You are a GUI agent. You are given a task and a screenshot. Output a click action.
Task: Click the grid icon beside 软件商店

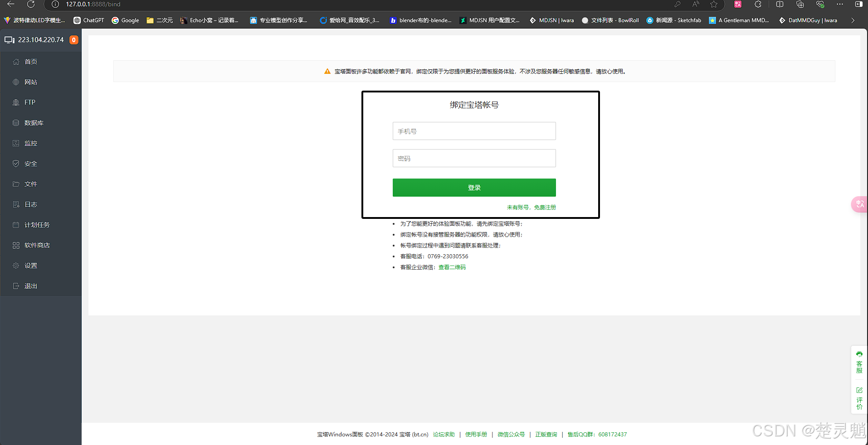coord(16,245)
